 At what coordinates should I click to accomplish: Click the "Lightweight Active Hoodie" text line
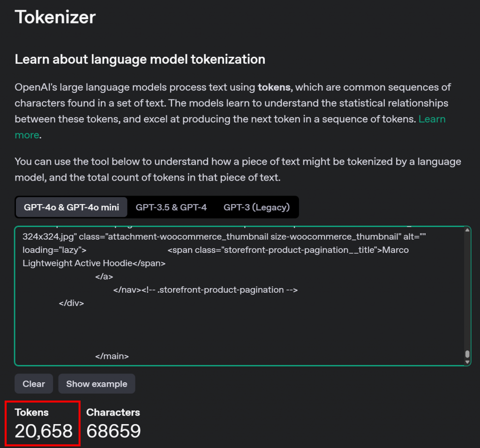pyautogui.click(x=94, y=263)
